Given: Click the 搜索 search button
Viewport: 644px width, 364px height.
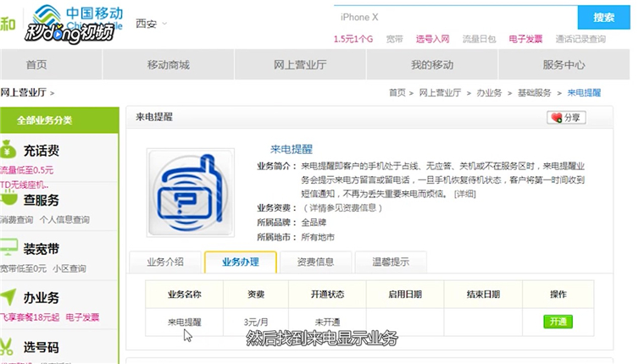Looking at the screenshot, I should click(603, 17).
